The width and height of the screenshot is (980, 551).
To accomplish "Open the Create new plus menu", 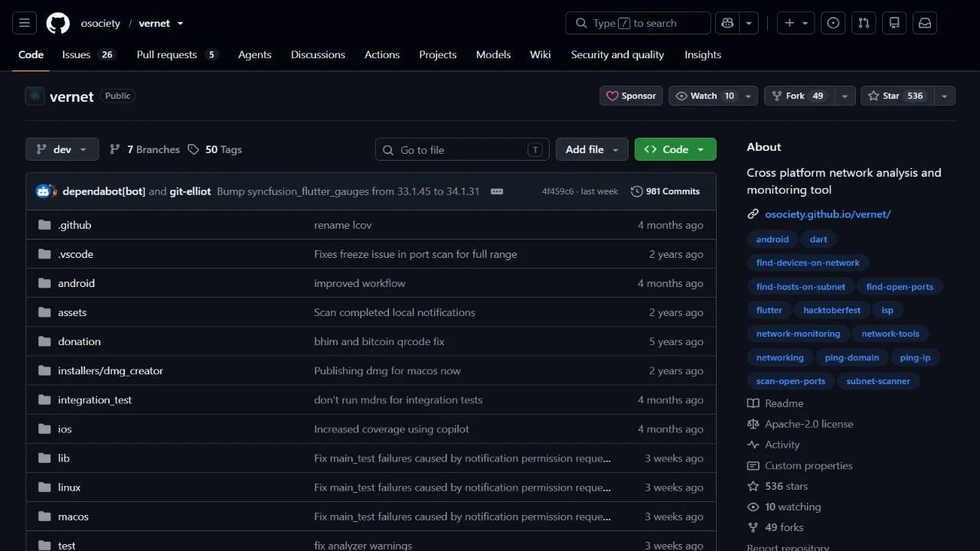I will [796, 23].
